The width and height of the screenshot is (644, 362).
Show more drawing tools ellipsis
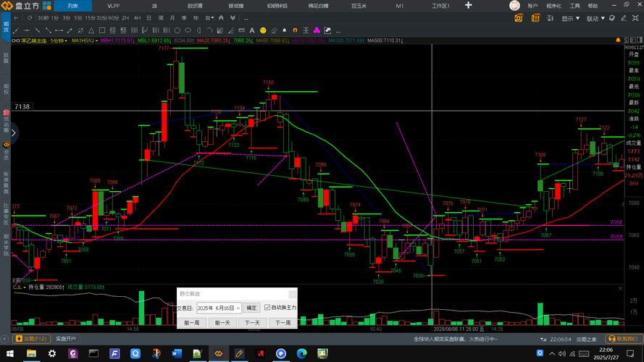[338, 31]
